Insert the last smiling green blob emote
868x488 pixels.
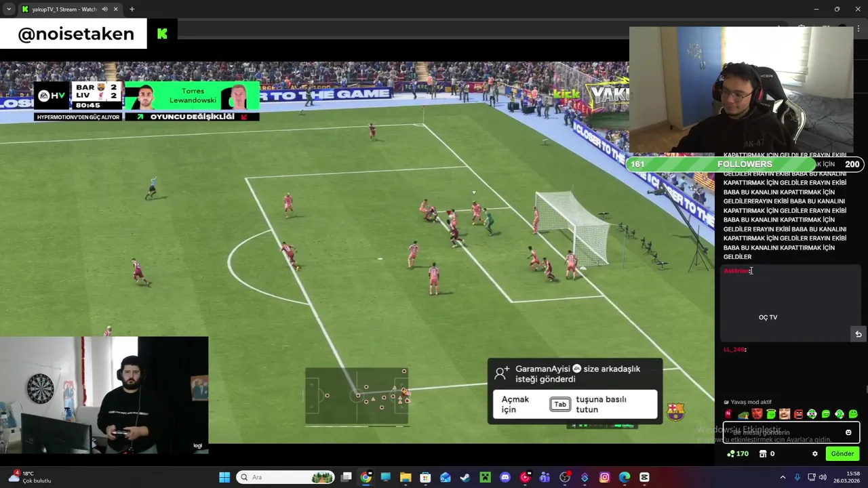[x=853, y=414]
